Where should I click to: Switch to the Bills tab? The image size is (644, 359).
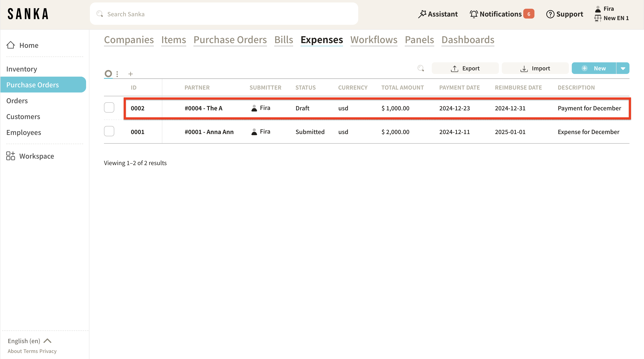284,40
